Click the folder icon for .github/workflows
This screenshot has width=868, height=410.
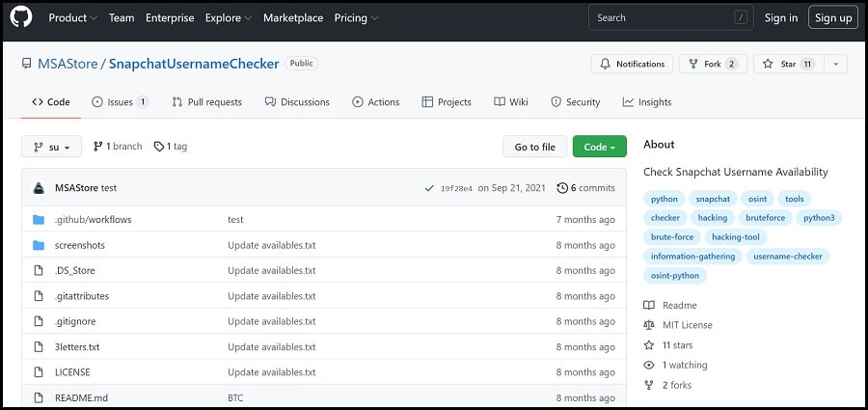pos(39,220)
